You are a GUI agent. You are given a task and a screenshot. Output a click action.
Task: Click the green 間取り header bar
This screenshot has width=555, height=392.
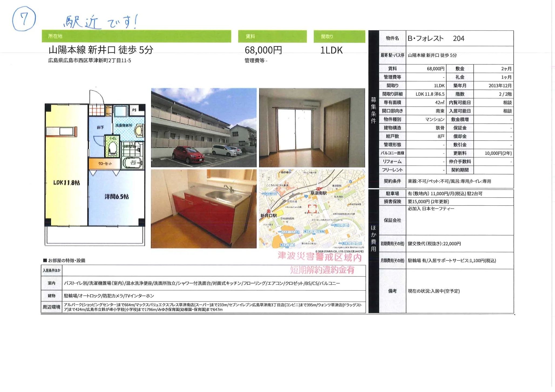click(339, 36)
